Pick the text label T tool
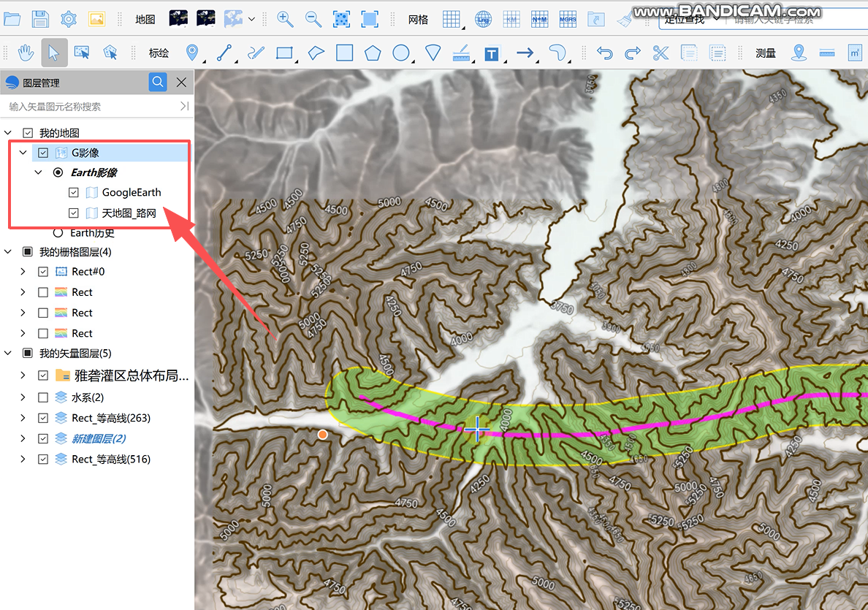868x610 pixels. (x=492, y=53)
